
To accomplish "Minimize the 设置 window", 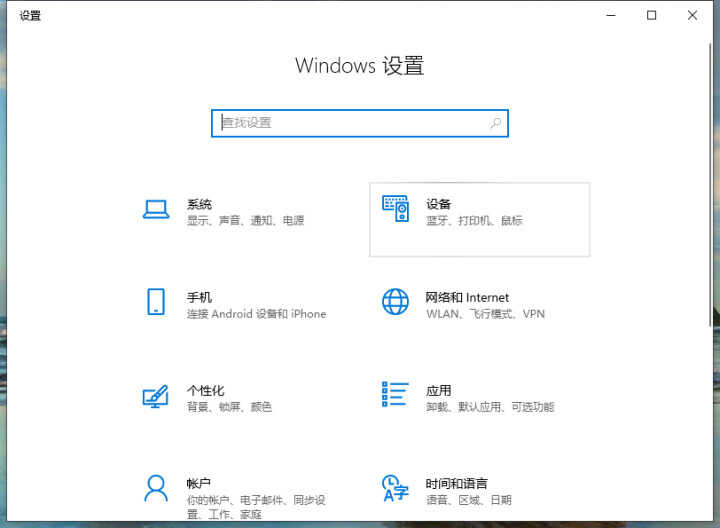I will (x=611, y=15).
